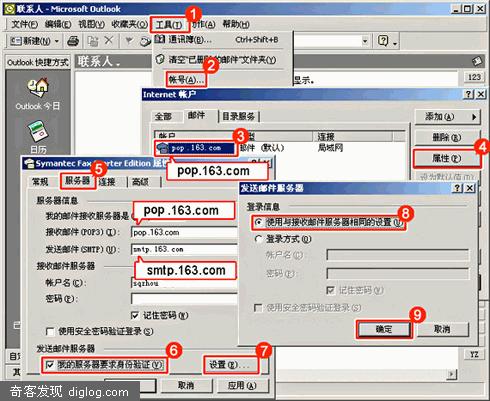
Task: Switch to the Servers tab
Action: pyautogui.click(x=78, y=181)
